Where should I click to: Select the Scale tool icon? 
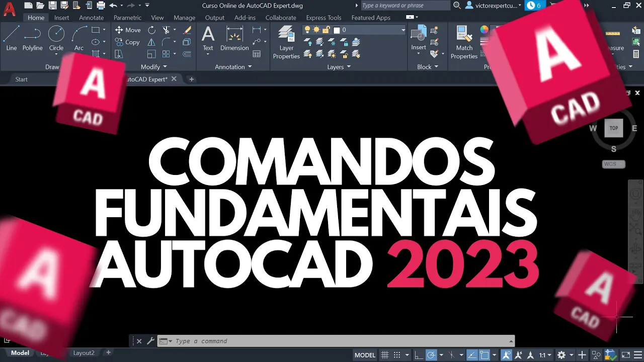coord(151,54)
